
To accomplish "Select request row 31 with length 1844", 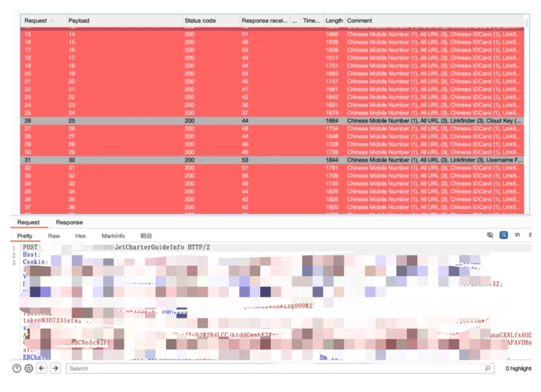I will pos(156,160).
